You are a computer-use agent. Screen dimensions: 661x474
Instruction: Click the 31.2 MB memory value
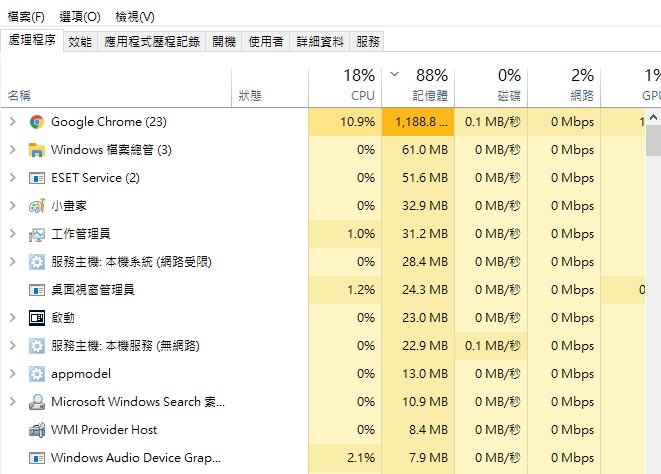click(x=425, y=234)
